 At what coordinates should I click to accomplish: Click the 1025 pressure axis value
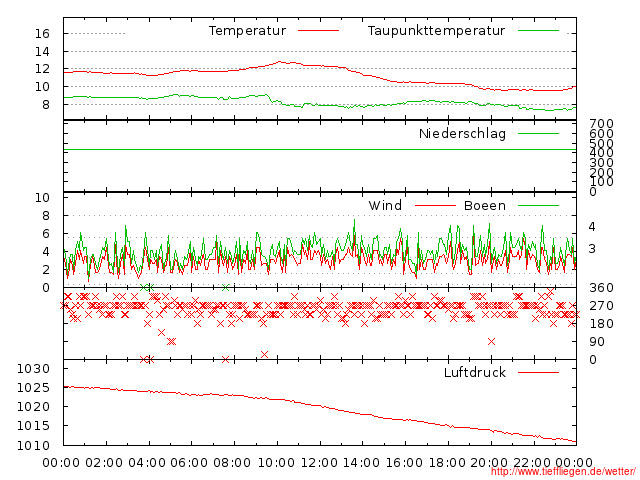pos(33,388)
